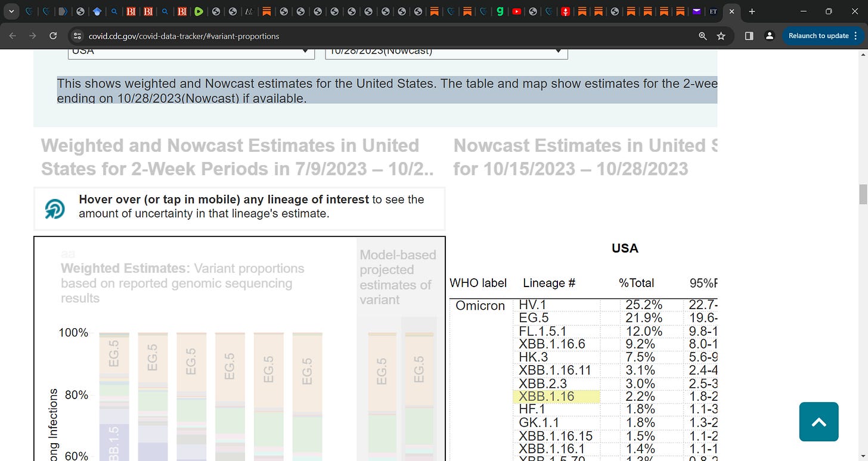Open the page zoom magnifier icon
Screen dimensions: 868x461
point(703,36)
